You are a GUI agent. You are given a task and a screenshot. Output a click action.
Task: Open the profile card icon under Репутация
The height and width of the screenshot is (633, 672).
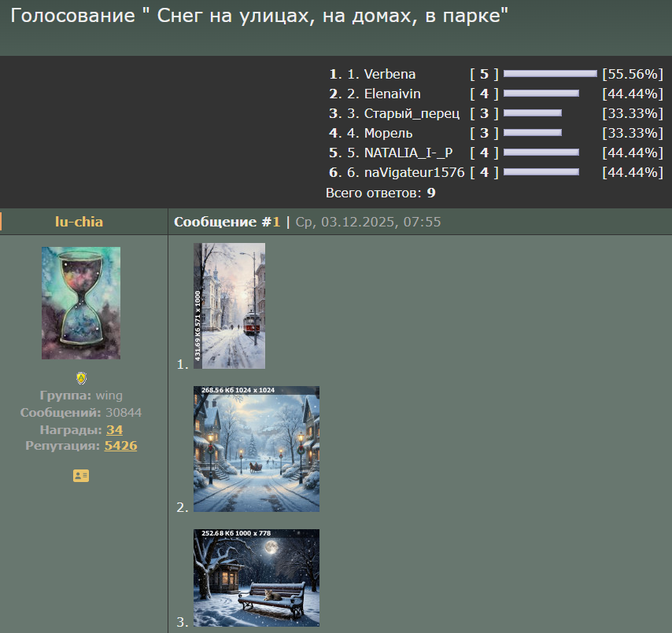pos(81,476)
